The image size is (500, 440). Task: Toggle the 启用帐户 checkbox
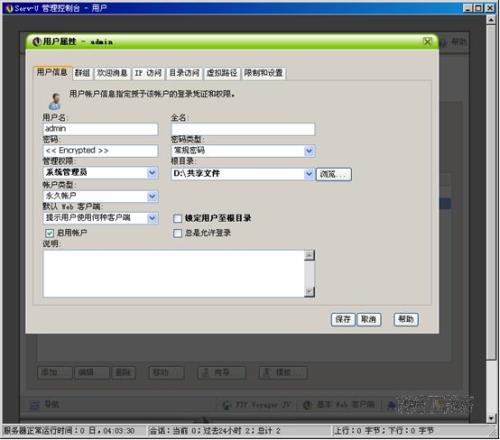point(49,233)
